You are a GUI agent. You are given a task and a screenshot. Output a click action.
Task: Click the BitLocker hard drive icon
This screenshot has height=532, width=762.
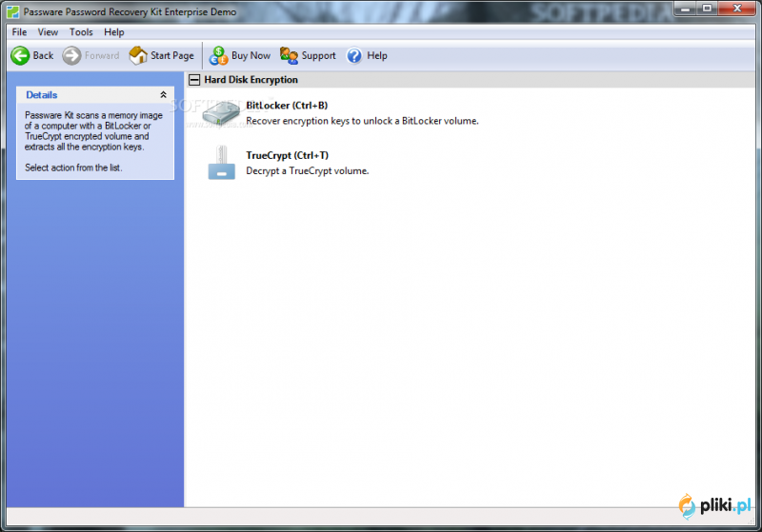(x=221, y=113)
